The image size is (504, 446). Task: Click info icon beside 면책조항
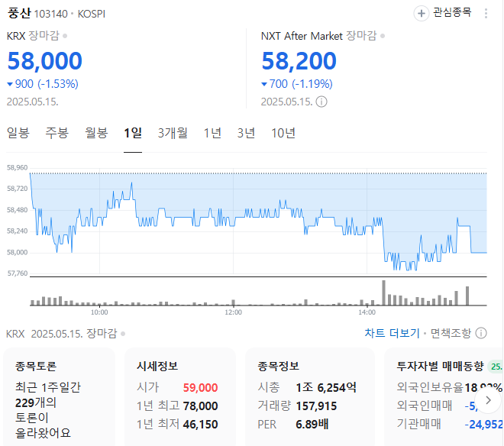(x=481, y=333)
